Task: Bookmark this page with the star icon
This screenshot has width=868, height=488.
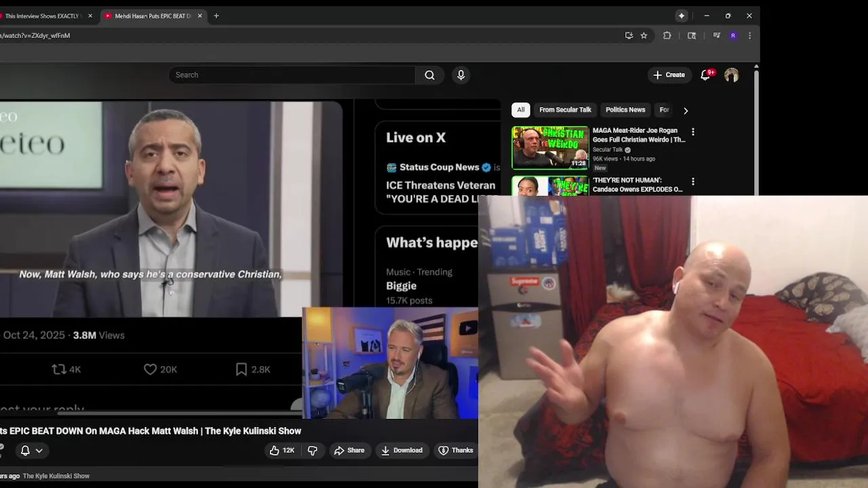Action: (644, 36)
